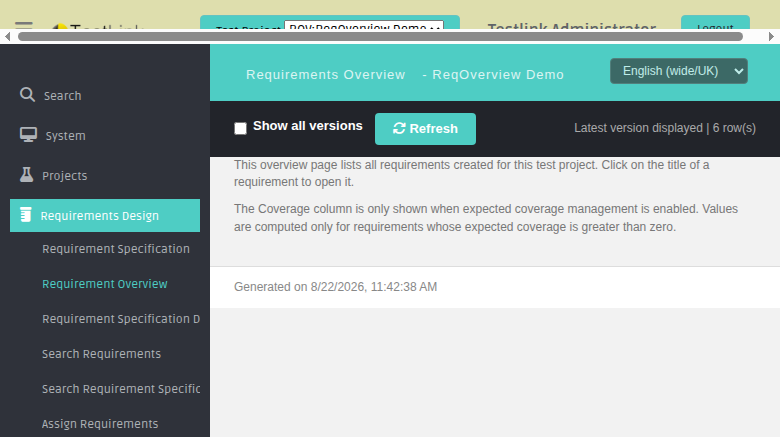Click the 'Show all versions' label
The width and height of the screenshot is (780, 437).
coord(308,126)
